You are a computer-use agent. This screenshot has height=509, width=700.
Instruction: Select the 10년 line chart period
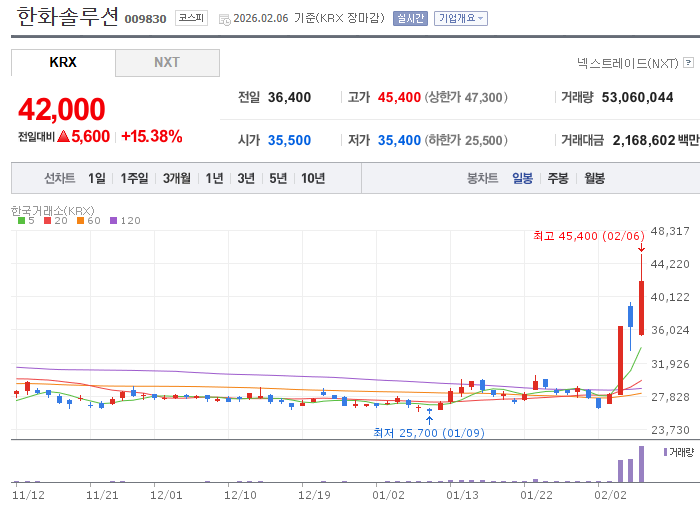click(313, 179)
